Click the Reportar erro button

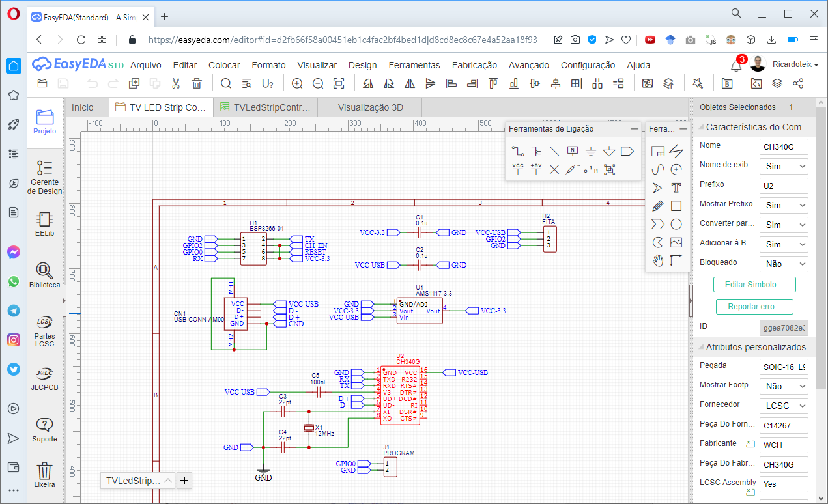click(x=754, y=307)
